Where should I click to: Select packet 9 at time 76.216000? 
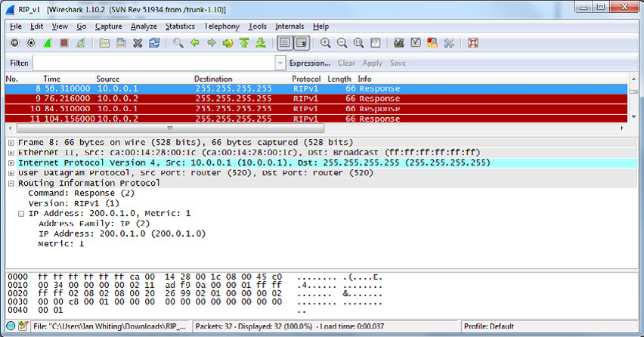(x=316, y=98)
